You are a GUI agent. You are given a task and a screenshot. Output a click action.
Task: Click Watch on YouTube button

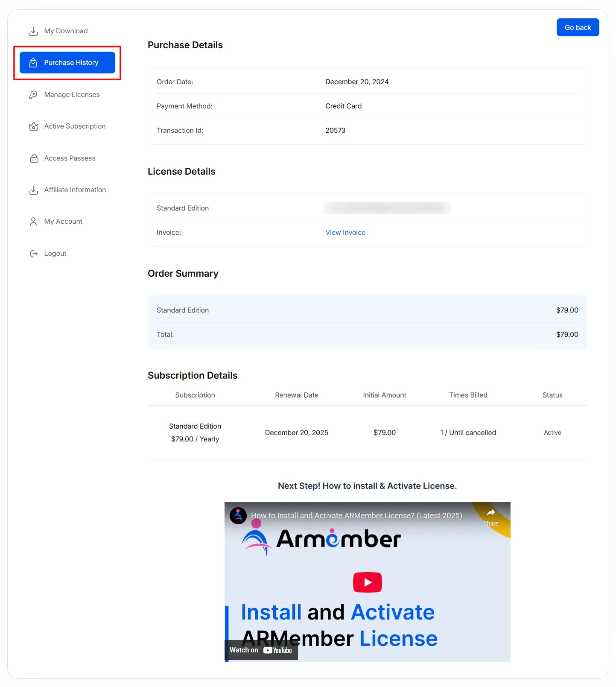pyautogui.click(x=261, y=650)
